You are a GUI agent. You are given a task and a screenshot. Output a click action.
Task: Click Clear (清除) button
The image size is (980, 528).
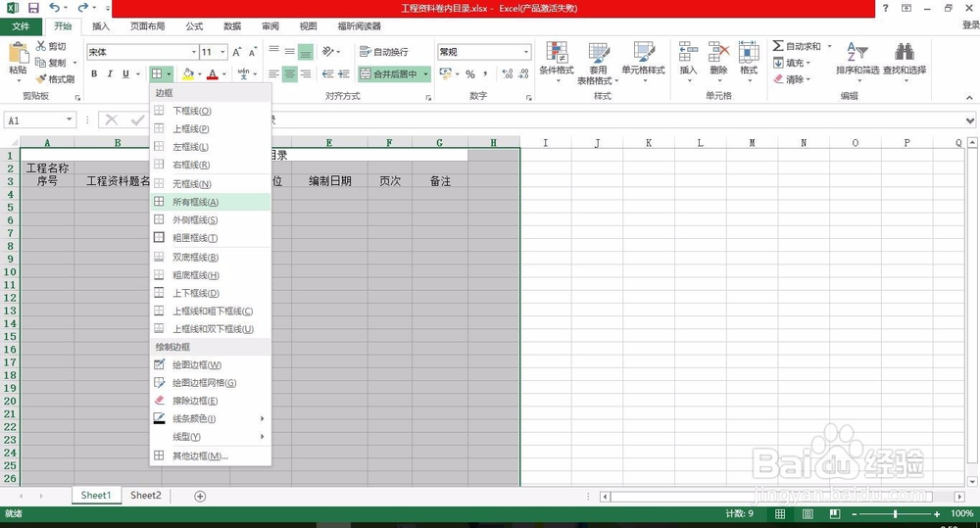tap(792, 79)
